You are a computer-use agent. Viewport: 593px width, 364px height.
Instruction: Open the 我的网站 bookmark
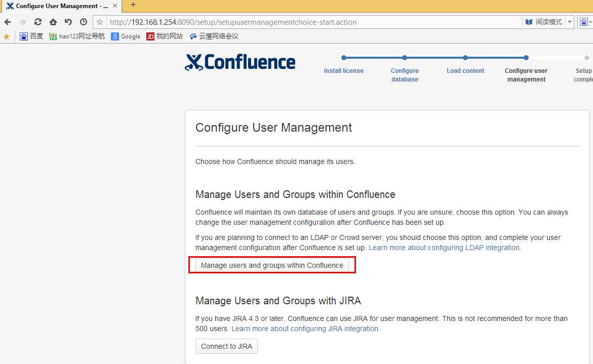click(x=165, y=36)
